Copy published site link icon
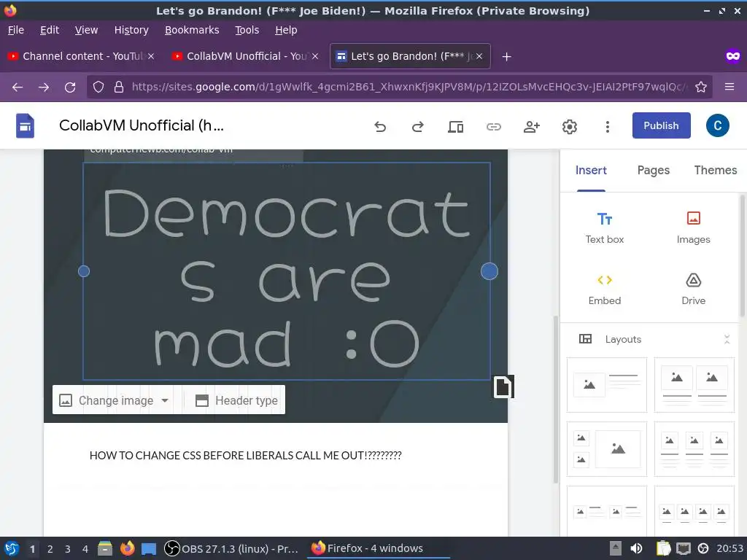Viewport: 747px width, 560px height. coord(494,127)
